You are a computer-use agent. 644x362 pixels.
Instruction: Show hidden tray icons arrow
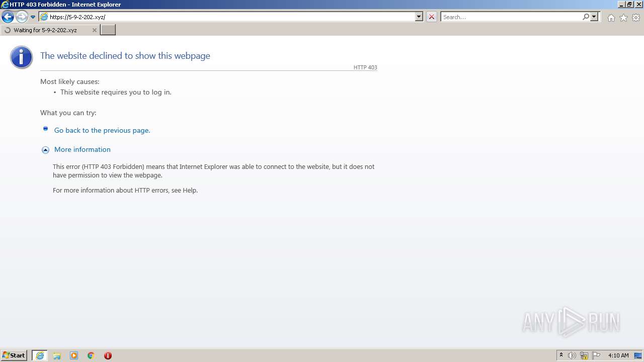(561, 355)
